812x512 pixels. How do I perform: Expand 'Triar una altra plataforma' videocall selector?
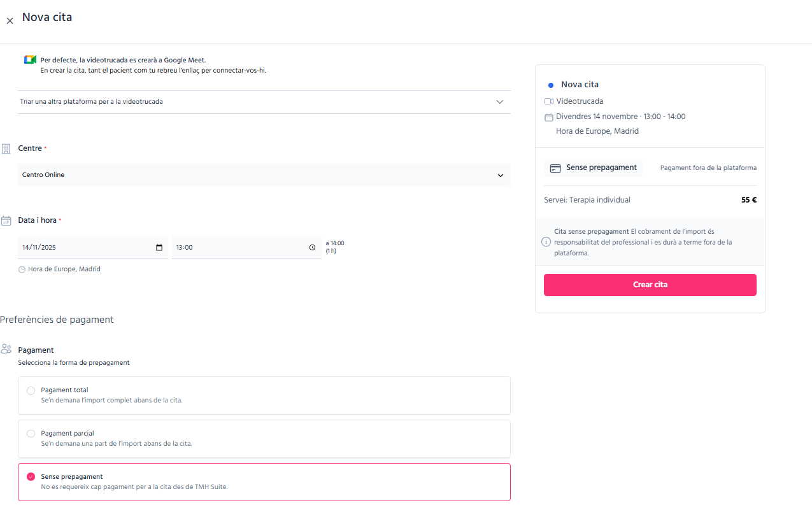click(x=264, y=102)
